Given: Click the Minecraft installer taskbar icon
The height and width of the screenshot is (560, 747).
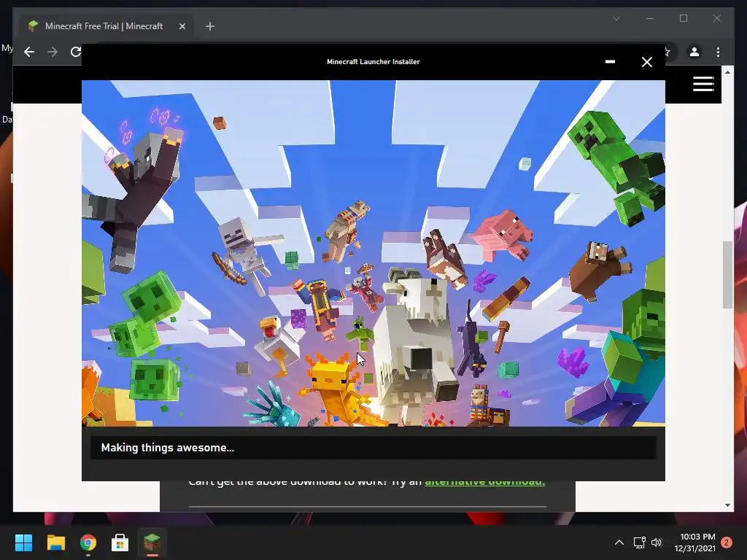Looking at the screenshot, I should tap(152, 542).
